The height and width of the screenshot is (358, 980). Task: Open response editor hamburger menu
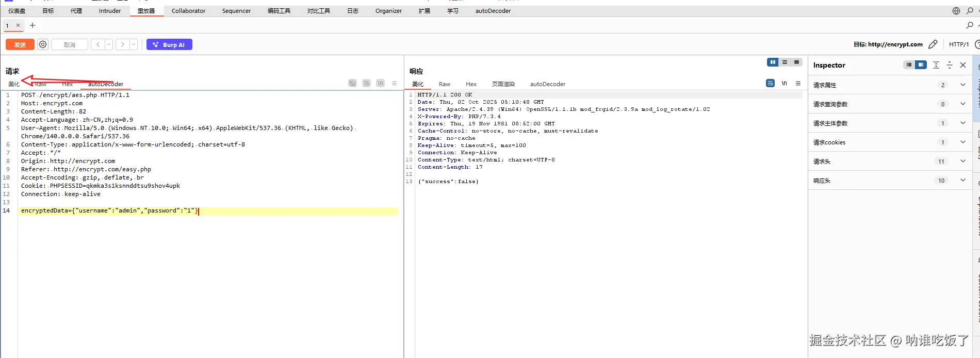798,83
